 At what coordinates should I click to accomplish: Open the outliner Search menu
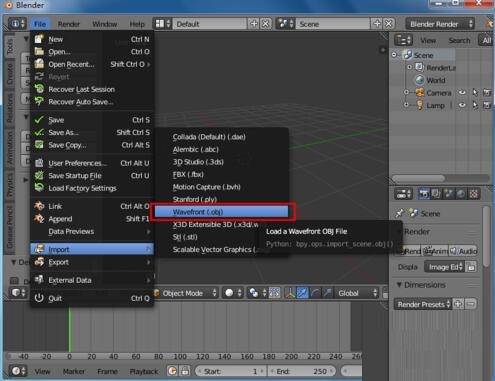pos(459,40)
